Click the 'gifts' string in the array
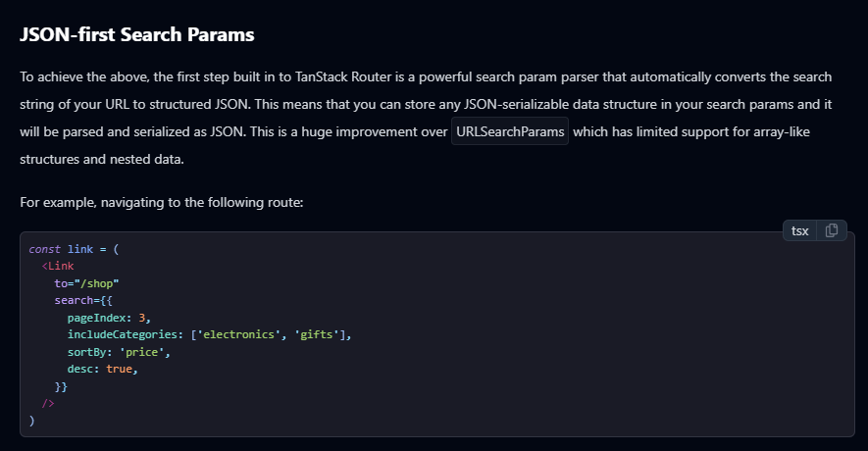 [x=317, y=334]
